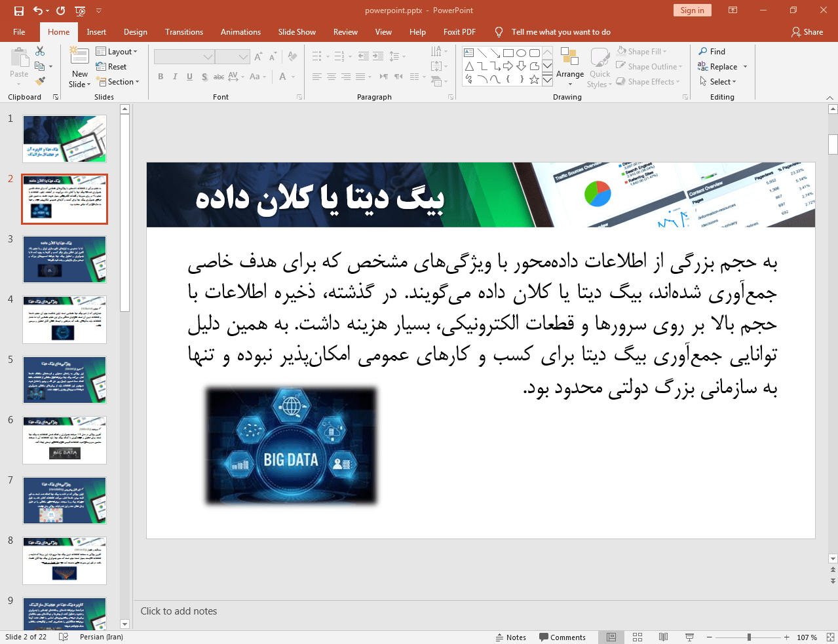Click the Strikethrough text icon

pyautogui.click(x=218, y=77)
